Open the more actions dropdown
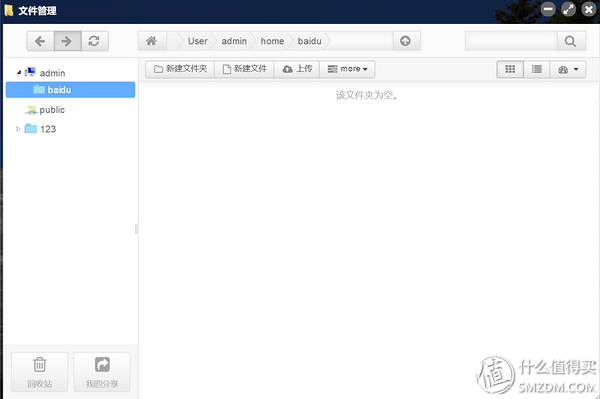Screen dimensions: 600x399 tap(347, 69)
